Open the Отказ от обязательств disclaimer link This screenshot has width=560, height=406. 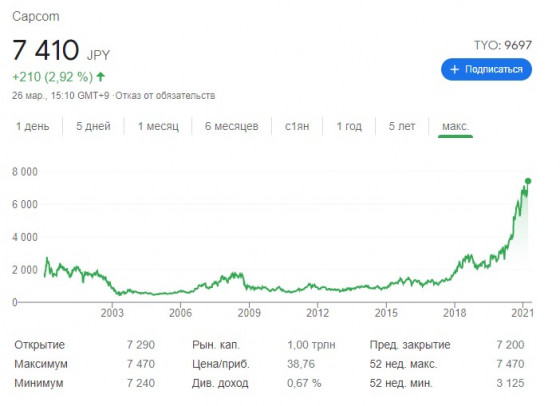click(165, 96)
